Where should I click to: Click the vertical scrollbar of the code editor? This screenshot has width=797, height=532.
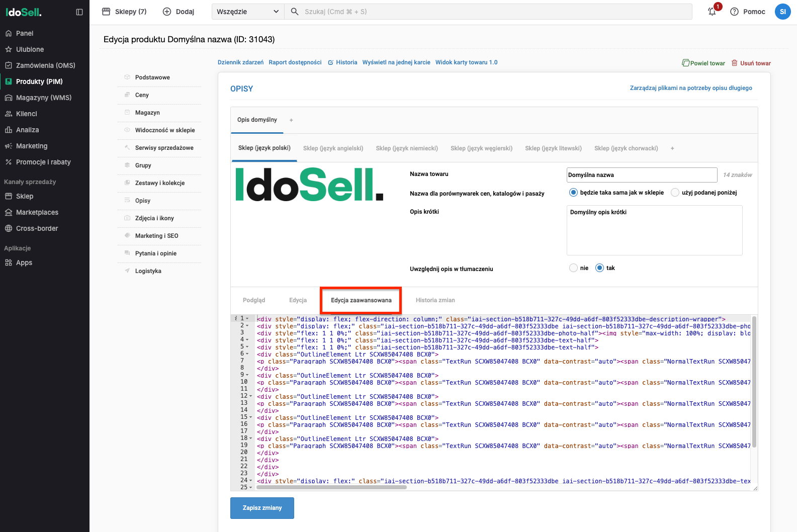754,382
